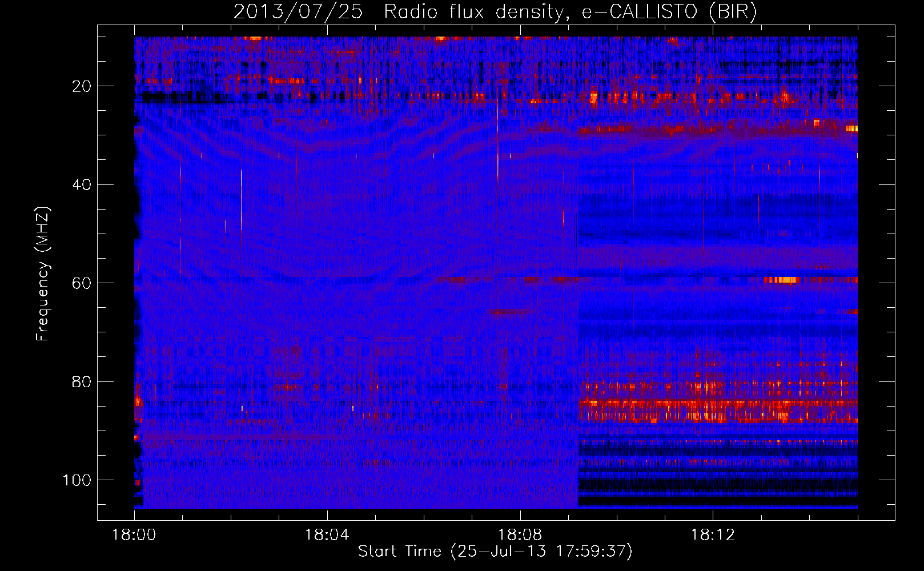Click the 100 MHz frequency tick label
The height and width of the screenshot is (571, 924).
[x=78, y=480]
